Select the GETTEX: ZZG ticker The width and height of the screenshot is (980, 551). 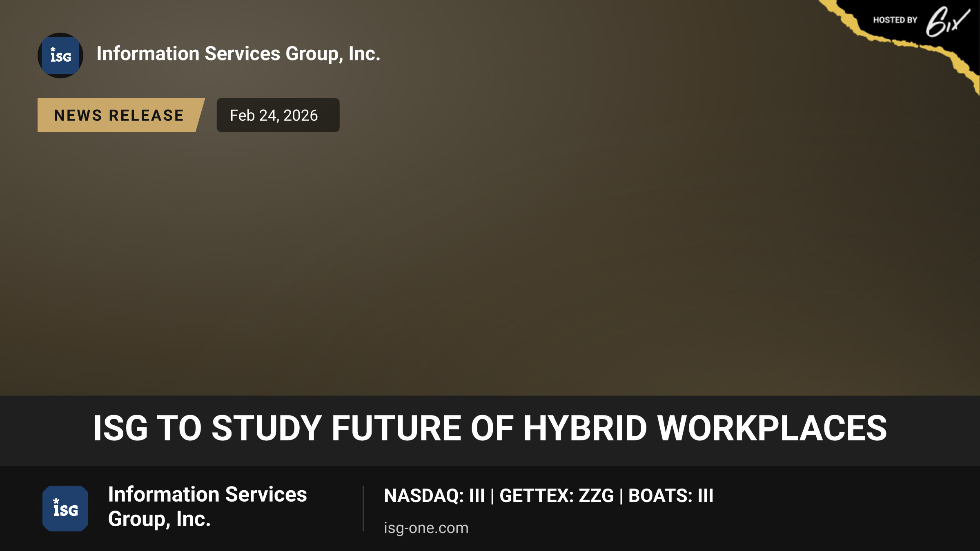coord(557,495)
